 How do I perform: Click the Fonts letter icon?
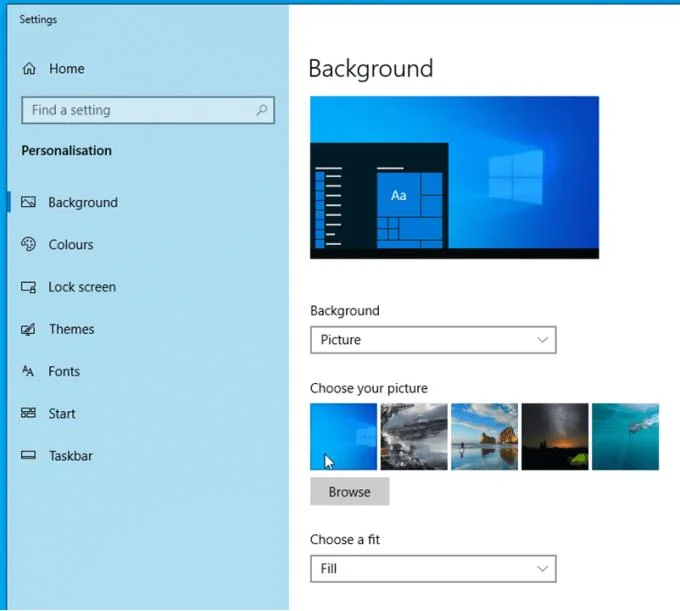coord(28,371)
